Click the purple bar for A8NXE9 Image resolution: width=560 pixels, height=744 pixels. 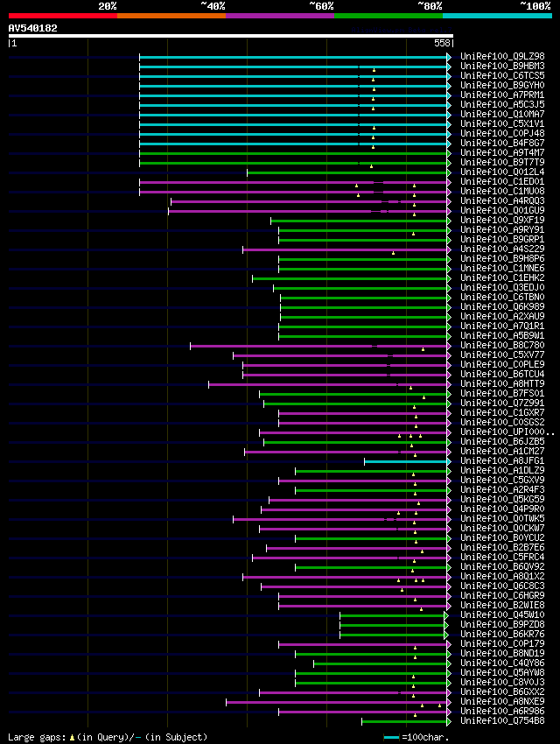(x=337, y=702)
